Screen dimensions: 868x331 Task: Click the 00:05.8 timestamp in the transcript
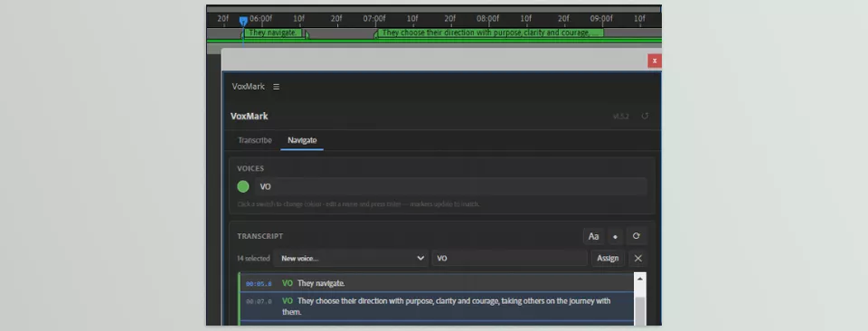pyautogui.click(x=259, y=284)
